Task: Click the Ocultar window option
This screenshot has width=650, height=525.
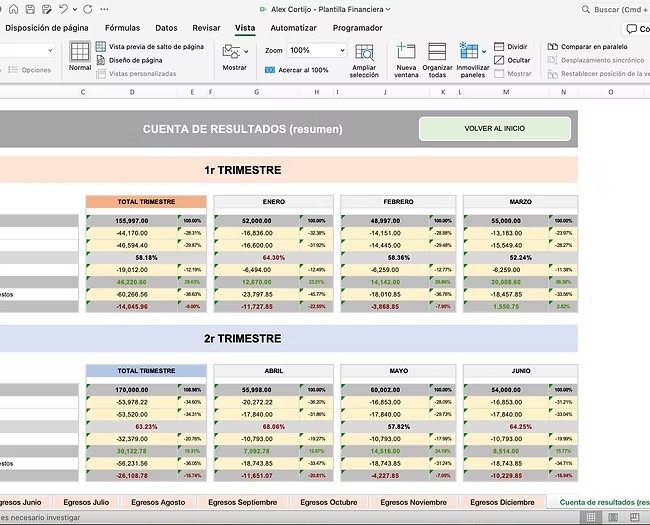Action: pos(512,60)
